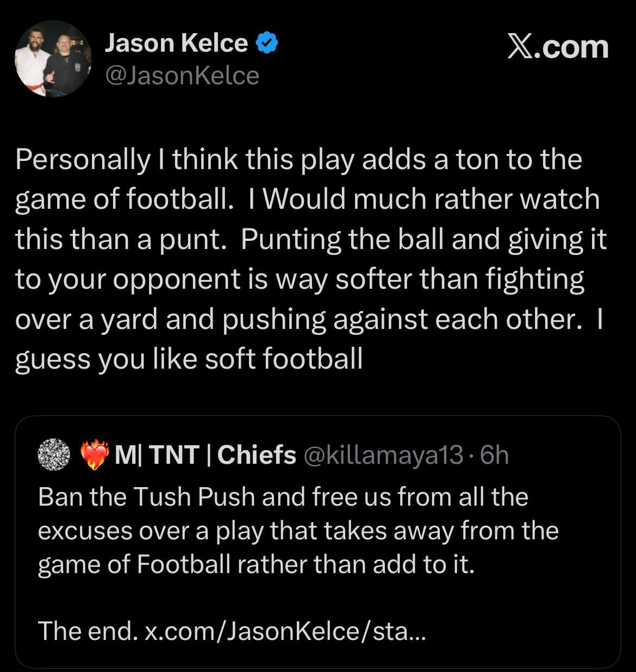Open the 'M| TNT | Chiefs' display name
This screenshot has width=636, height=672.
pos(205,455)
